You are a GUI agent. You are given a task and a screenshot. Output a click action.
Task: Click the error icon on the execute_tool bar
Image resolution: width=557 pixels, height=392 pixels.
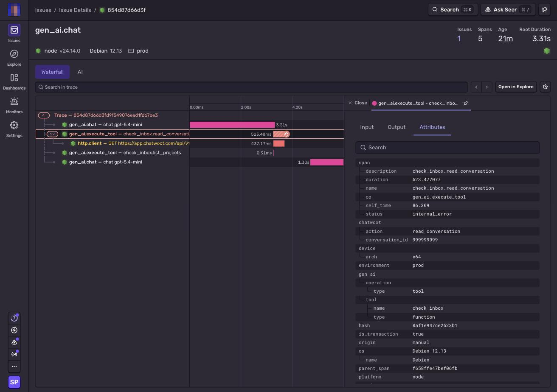pyautogui.click(x=287, y=134)
